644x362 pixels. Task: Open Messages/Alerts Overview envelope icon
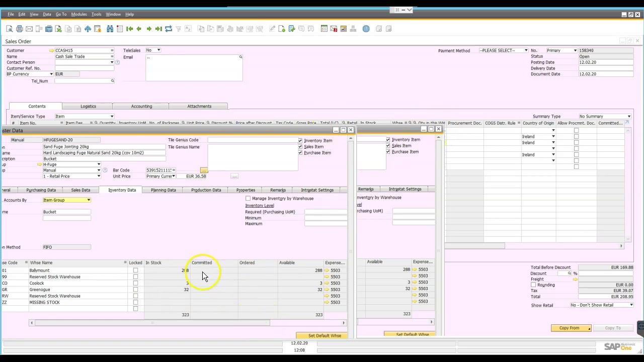pos(334,29)
